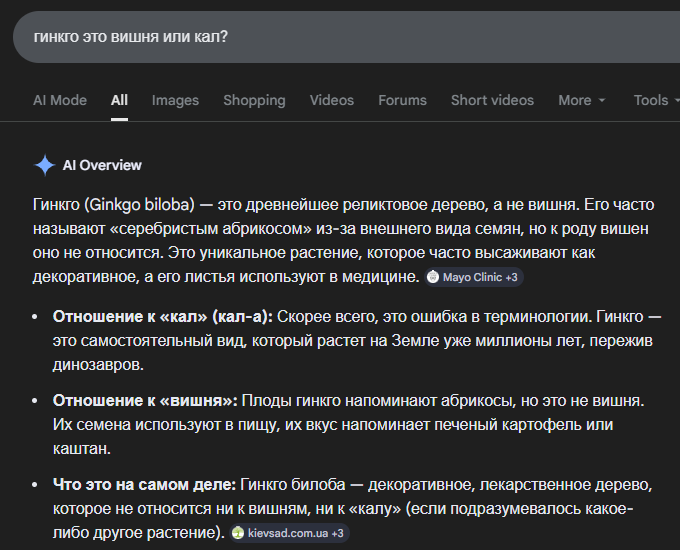Click the bold «Что это на самом деле» heading
Image resolution: width=680 pixels, height=550 pixels.
coord(144,485)
